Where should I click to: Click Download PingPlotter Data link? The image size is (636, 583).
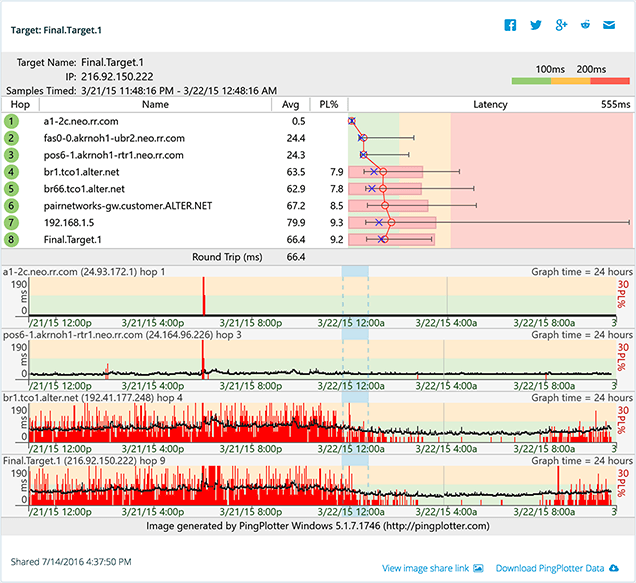(550, 568)
